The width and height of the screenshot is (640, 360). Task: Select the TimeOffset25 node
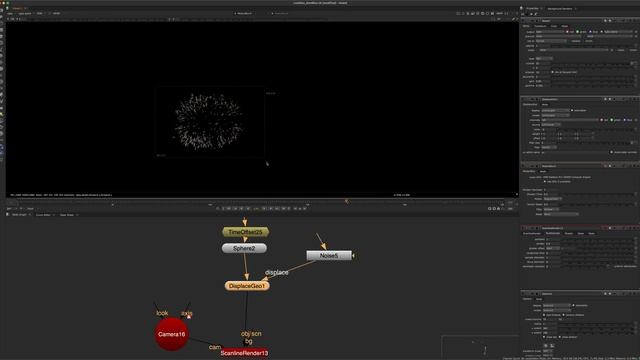[245, 232]
